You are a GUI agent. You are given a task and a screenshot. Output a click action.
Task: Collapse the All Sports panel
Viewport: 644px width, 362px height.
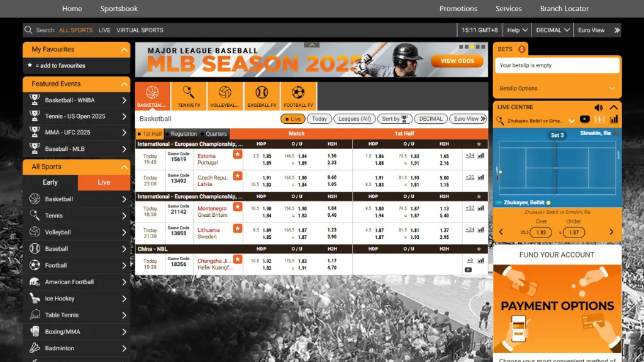124,167
